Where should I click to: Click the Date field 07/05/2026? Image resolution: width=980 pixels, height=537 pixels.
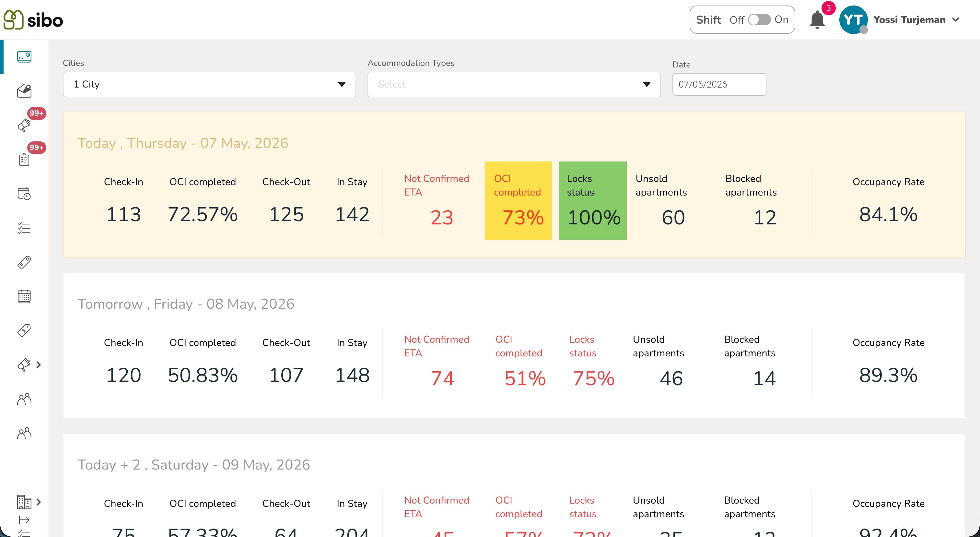tap(719, 84)
